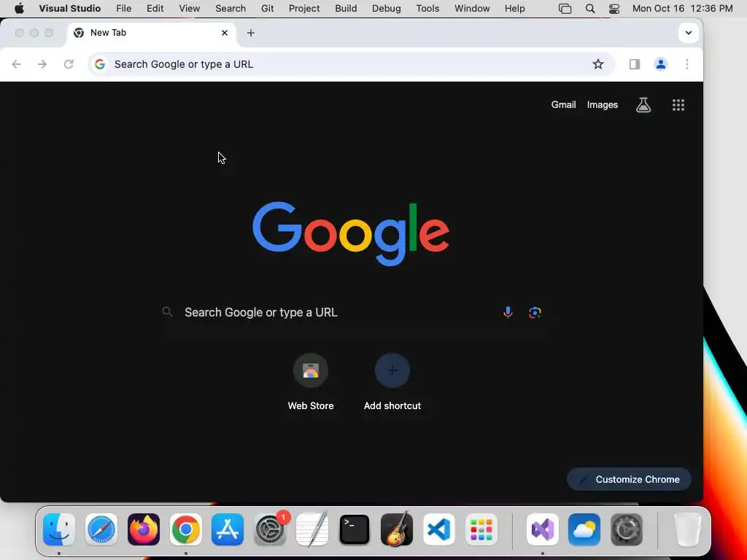The width and height of the screenshot is (747, 560).
Task: Open the Tools menu
Action: [427, 9]
